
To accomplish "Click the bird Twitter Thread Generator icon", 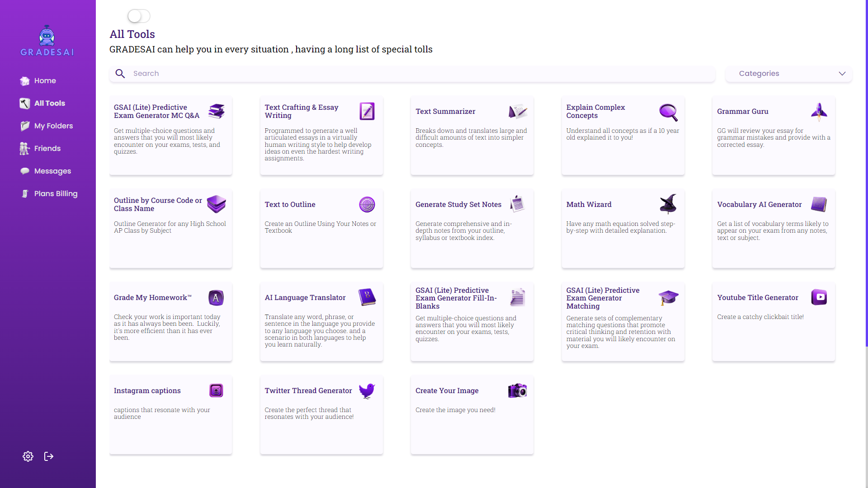I will [x=367, y=390].
